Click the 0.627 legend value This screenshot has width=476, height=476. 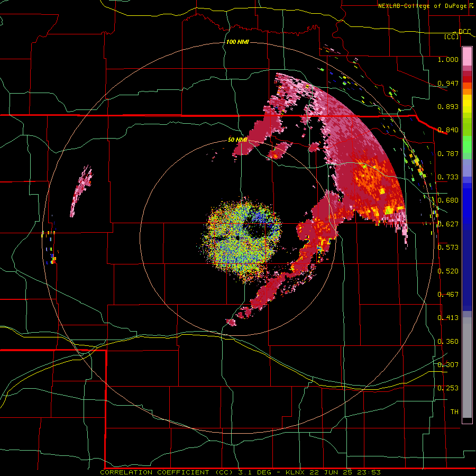(x=448, y=224)
